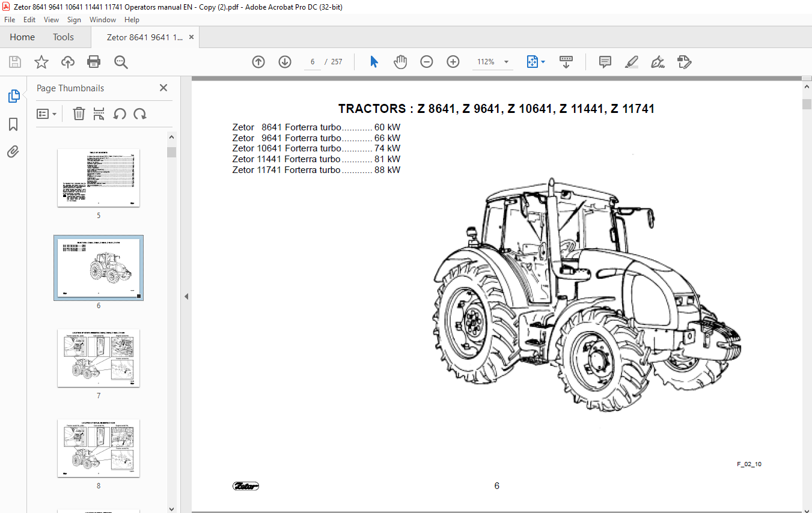The height and width of the screenshot is (513, 812).
Task: Click the upload to cloud icon
Action: 68,62
